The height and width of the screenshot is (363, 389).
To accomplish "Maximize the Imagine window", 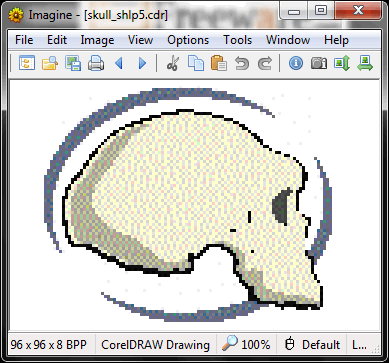I will pos(320,11).
